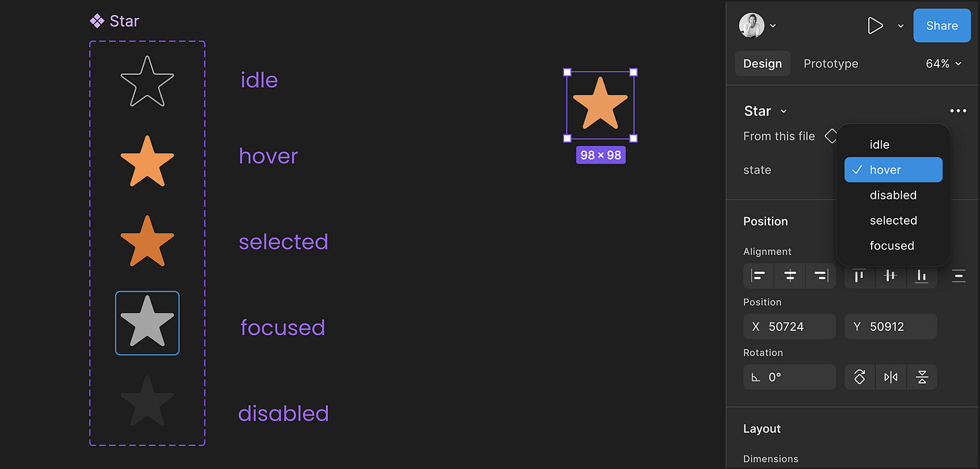Click the flip horizontal icon
980x469 pixels.
[x=890, y=377]
